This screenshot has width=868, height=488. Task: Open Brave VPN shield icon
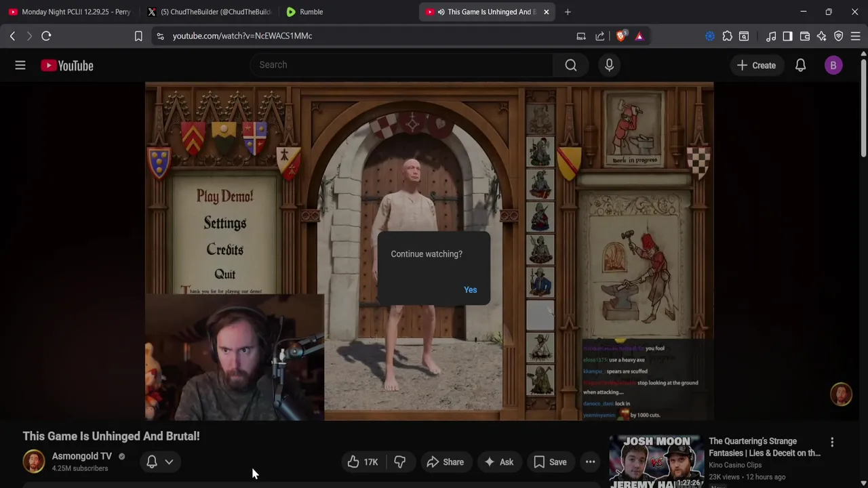pyautogui.click(x=839, y=36)
